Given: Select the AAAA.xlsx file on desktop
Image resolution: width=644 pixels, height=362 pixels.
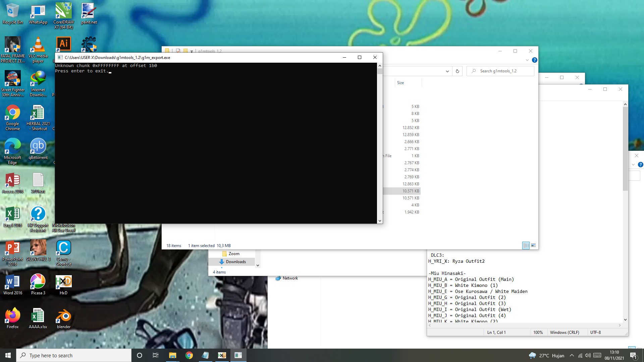Looking at the screenshot, I should 38,318.
